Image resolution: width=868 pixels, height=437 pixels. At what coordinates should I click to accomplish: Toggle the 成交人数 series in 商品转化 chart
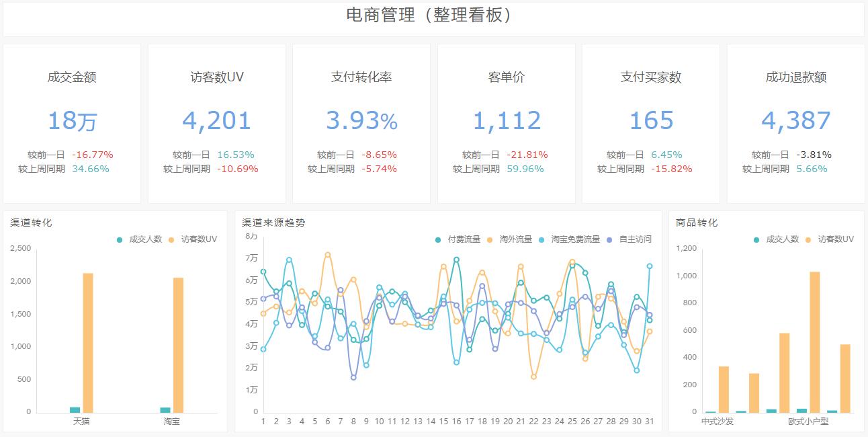click(756, 239)
